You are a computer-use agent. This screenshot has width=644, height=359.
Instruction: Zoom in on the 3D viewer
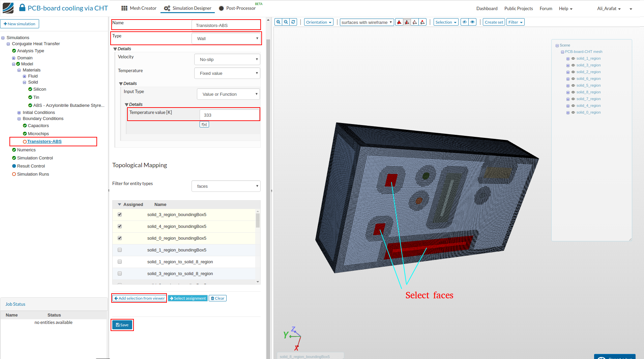click(279, 22)
